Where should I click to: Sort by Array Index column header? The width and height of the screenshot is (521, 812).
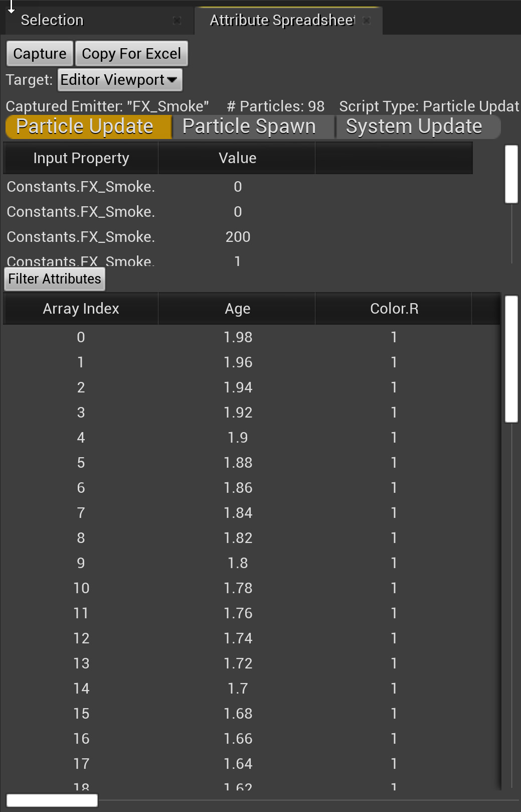tap(81, 309)
